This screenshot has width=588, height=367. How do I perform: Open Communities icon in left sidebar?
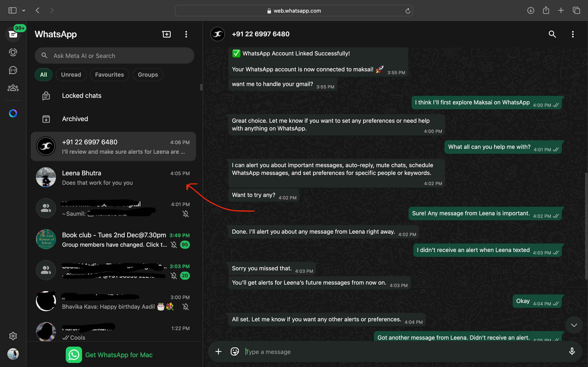13,88
